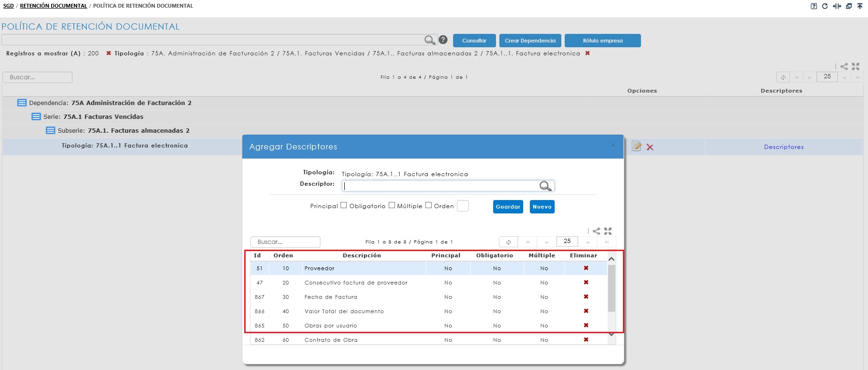868x370 pixels.
Task: Click the descriptor lookup magnifier icon
Action: [545, 186]
